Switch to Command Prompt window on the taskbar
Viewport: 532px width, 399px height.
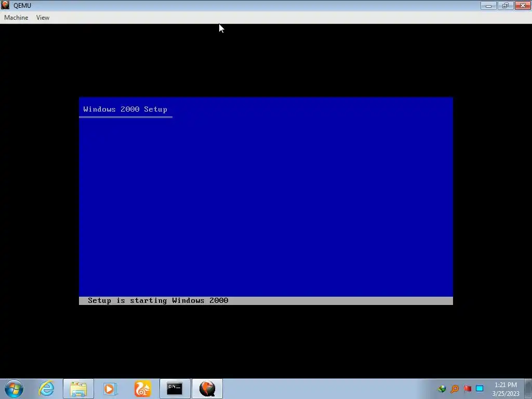pyautogui.click(x=175, y=389)
